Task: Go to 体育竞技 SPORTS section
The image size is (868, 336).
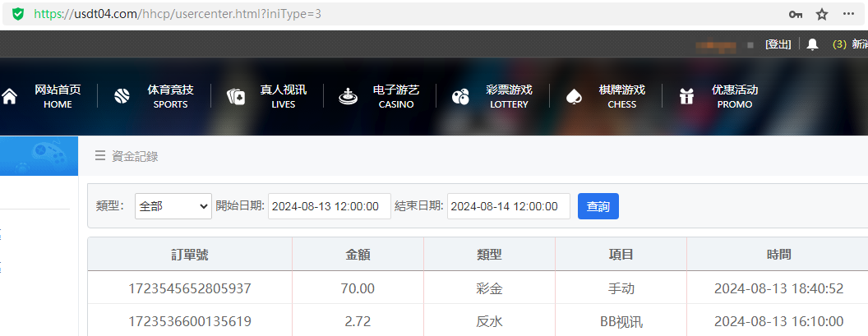Action: (170, 96)
